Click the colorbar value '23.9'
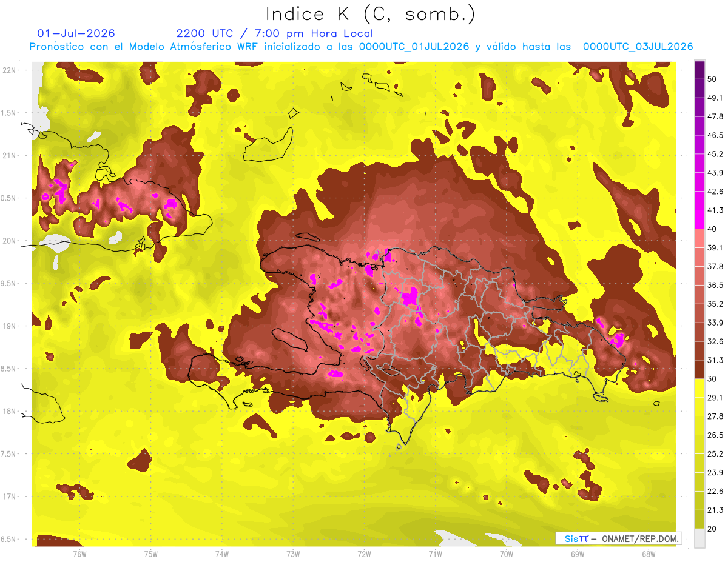The width and height of the screenshot is (728, 562). click(x=715, y=472)
